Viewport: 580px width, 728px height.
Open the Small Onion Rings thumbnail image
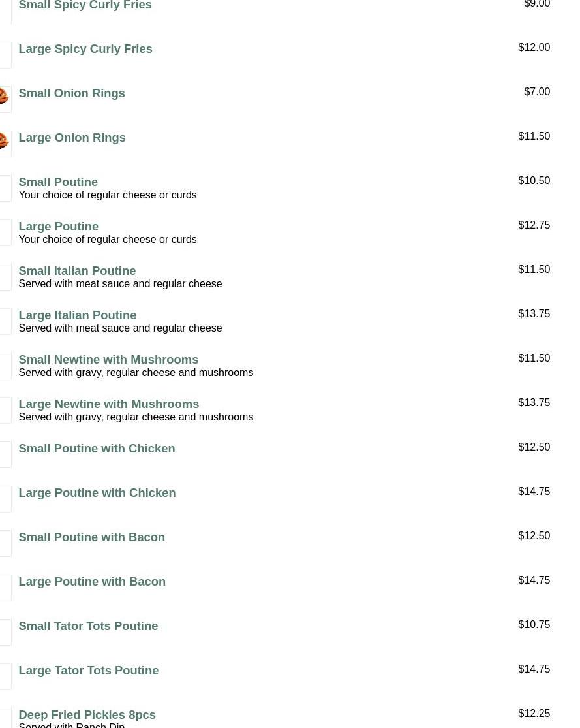tap(5, 99)
